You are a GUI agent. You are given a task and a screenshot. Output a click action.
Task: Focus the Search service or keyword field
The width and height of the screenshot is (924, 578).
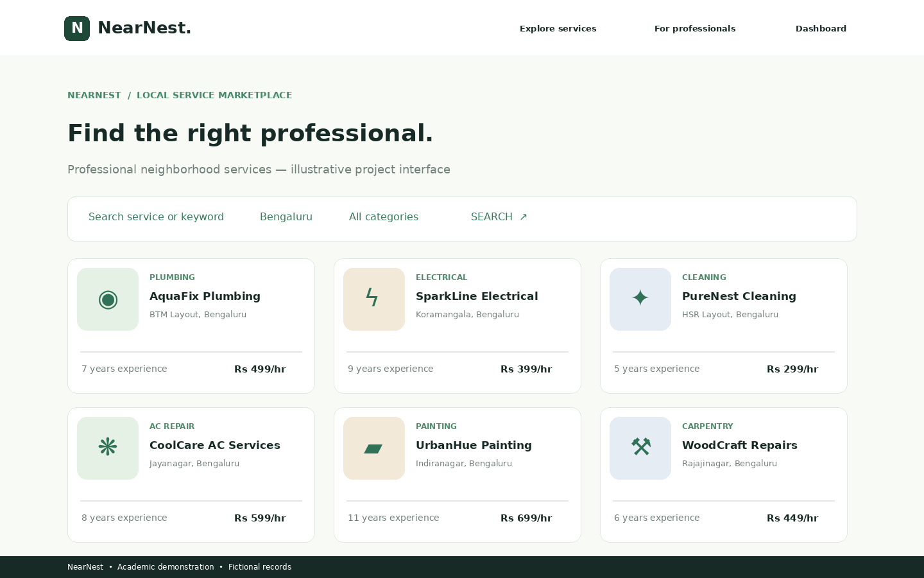156,217
